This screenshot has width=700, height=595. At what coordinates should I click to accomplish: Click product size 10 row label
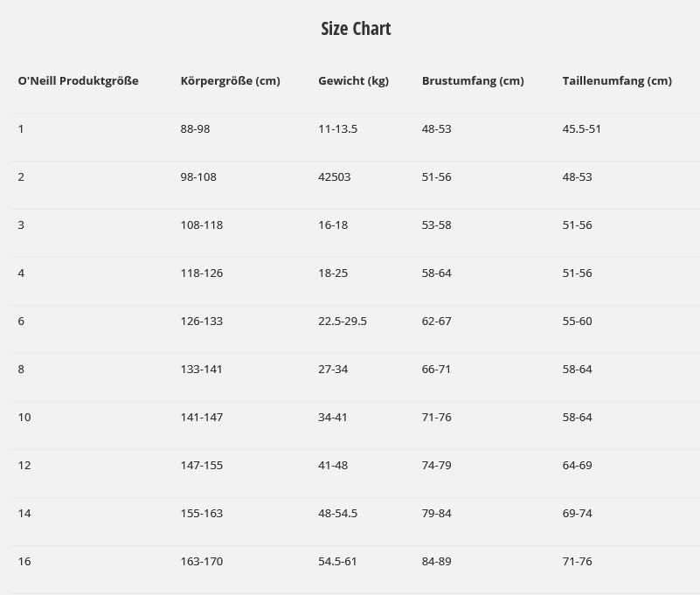pyautogui.click(x=24, y=418)
